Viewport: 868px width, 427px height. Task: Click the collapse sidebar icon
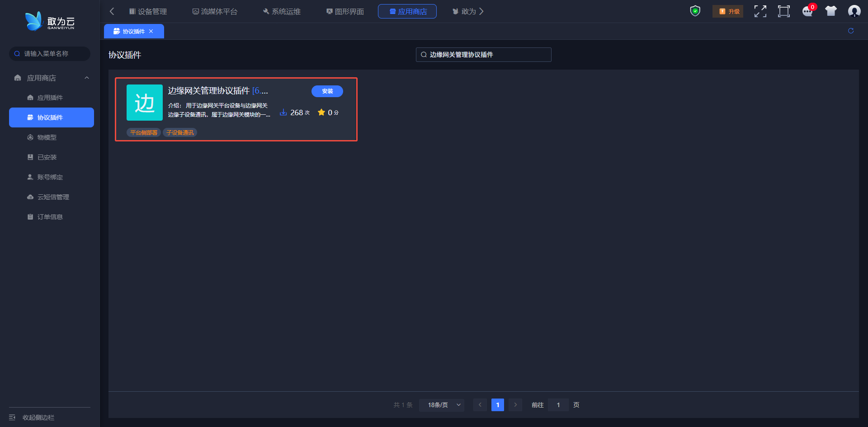(x=12, y=418)
